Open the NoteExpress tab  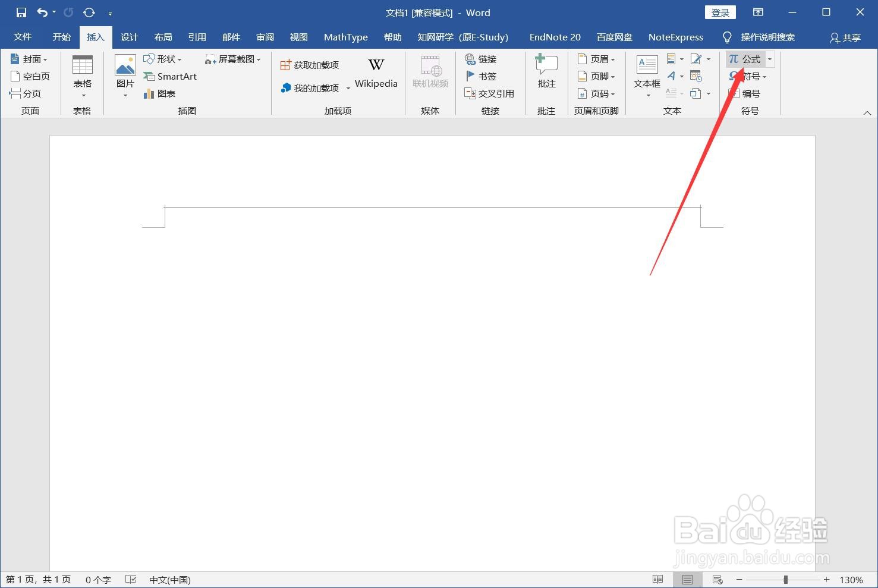tap(675, 37)
